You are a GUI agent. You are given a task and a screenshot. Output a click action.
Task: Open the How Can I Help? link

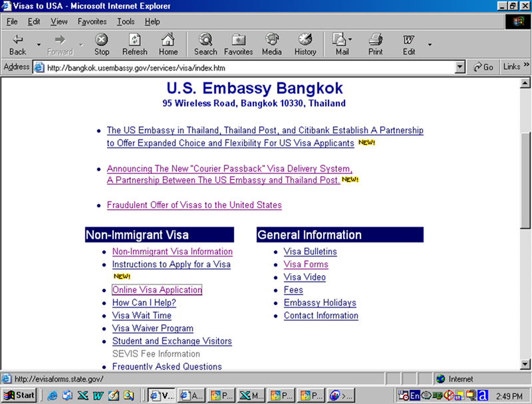click(x=144, y=302)
